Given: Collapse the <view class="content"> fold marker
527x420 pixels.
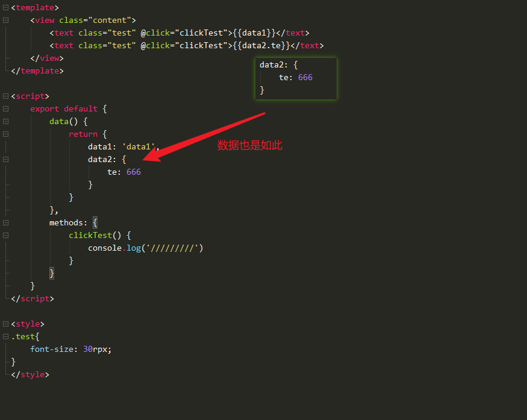Looking at the screenshot, I should (x=5, y=20).
